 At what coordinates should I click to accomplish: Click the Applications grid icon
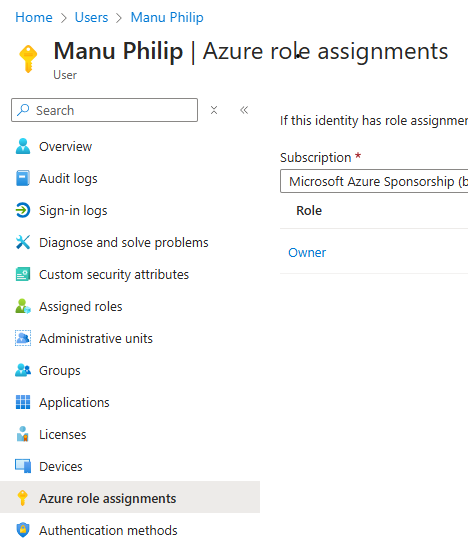click(x=23, y=402)
